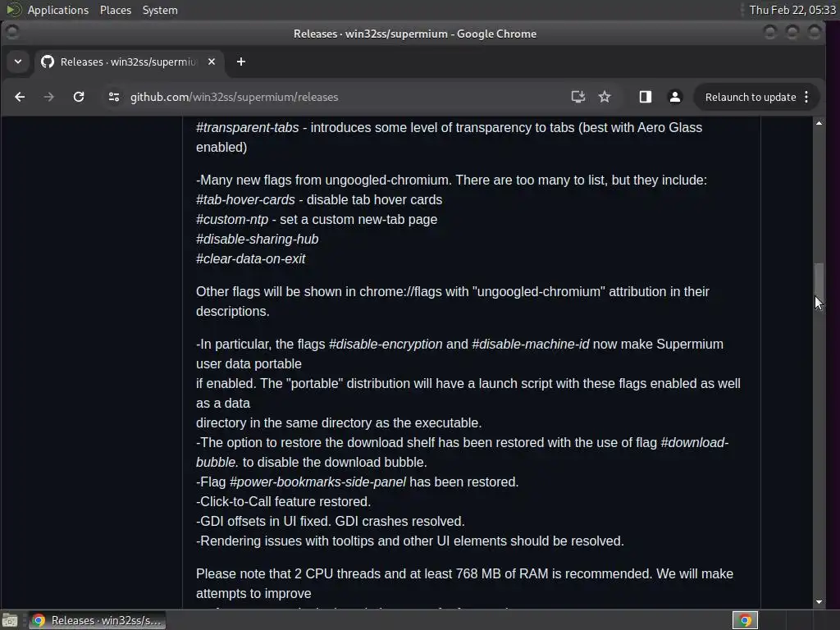840x630 pixels.
Task: Click the #disable-encryption flag text
Action: pyautogui.click(x=386, y=344)
